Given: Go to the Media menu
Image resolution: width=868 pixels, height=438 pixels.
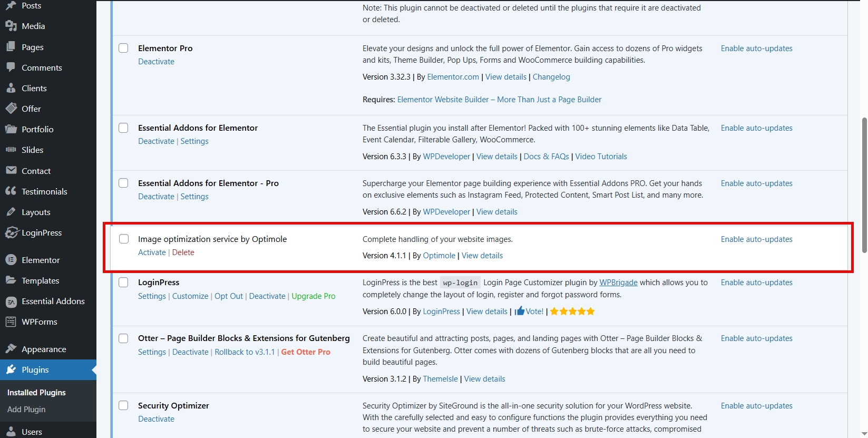Looking at the screenshot, I should coord(33,26).
